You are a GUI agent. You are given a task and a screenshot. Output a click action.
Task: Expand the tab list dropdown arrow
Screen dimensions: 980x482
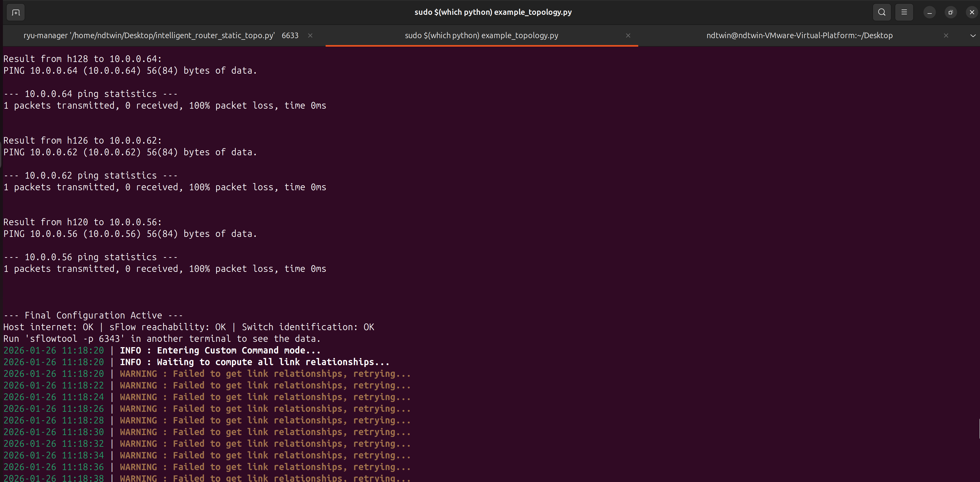click(x=973, y=36)
